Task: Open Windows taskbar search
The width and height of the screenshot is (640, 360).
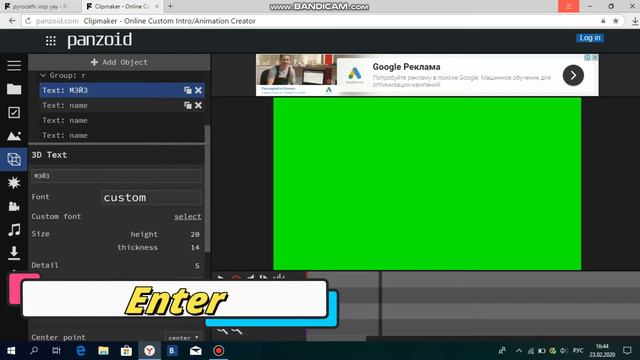Action: (34, 351)
